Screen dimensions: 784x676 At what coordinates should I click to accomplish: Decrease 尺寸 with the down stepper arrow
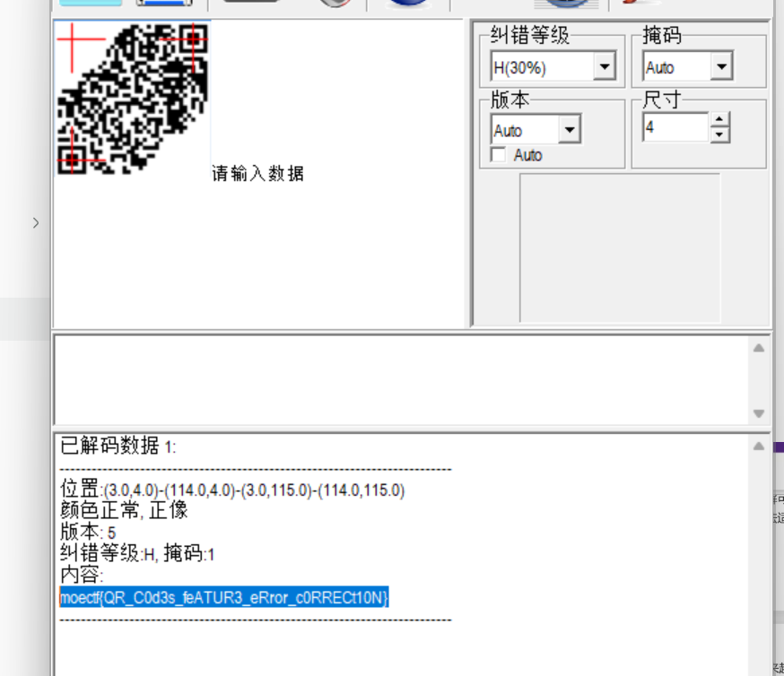(719, 134)
